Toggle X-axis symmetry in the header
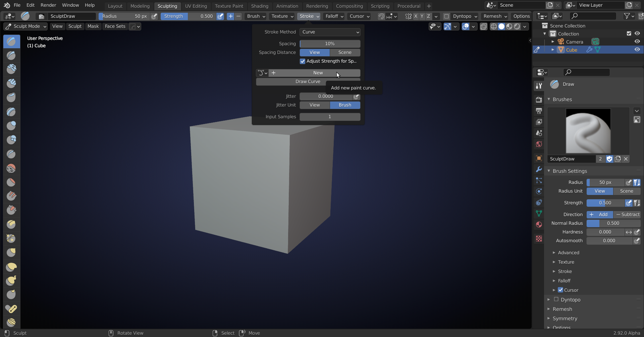Screen dimensions: 644x337 point(416,16)
